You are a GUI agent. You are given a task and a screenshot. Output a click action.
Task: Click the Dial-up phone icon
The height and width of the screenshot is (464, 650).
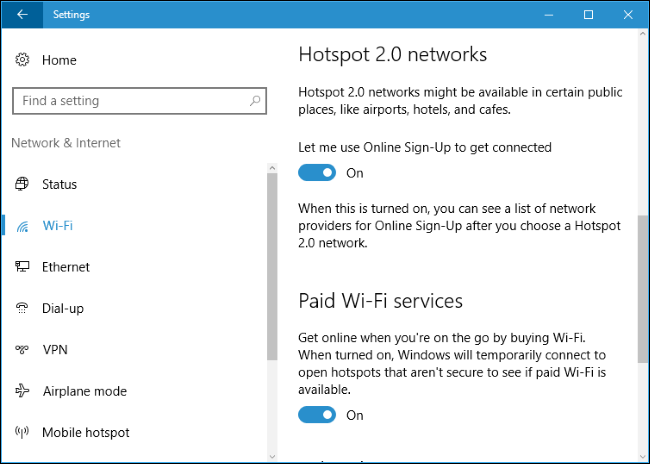click(22, 309)
